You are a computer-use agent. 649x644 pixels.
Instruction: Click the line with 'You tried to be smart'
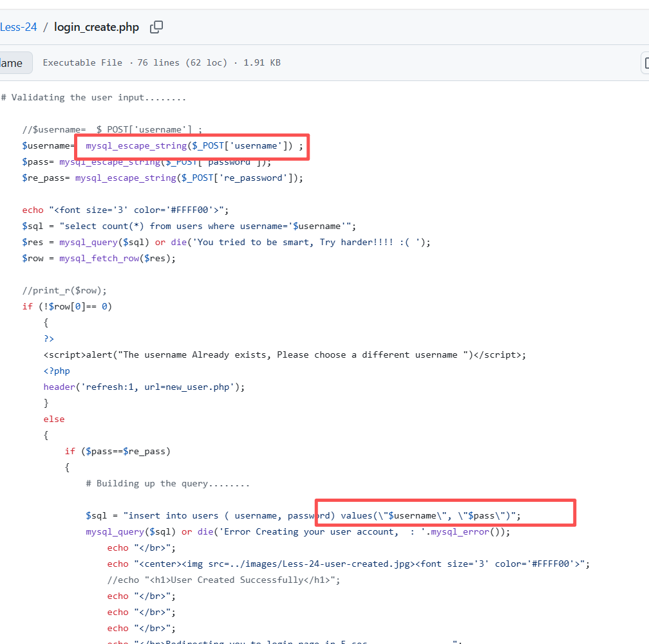click(227, 243)
